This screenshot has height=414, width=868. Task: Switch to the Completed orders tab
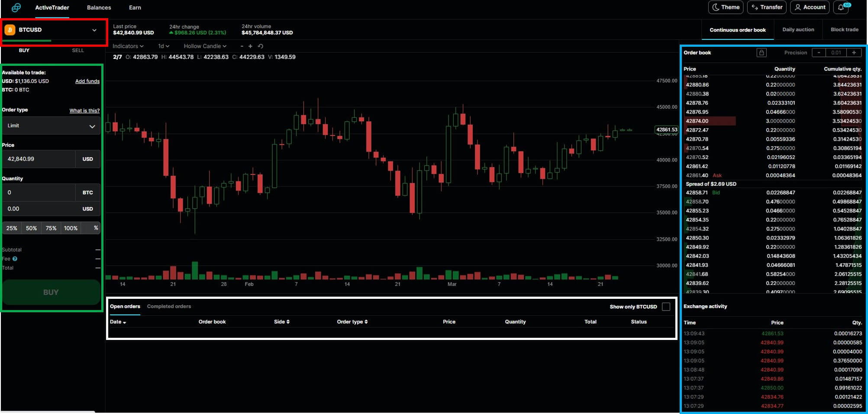coord(169,306)
